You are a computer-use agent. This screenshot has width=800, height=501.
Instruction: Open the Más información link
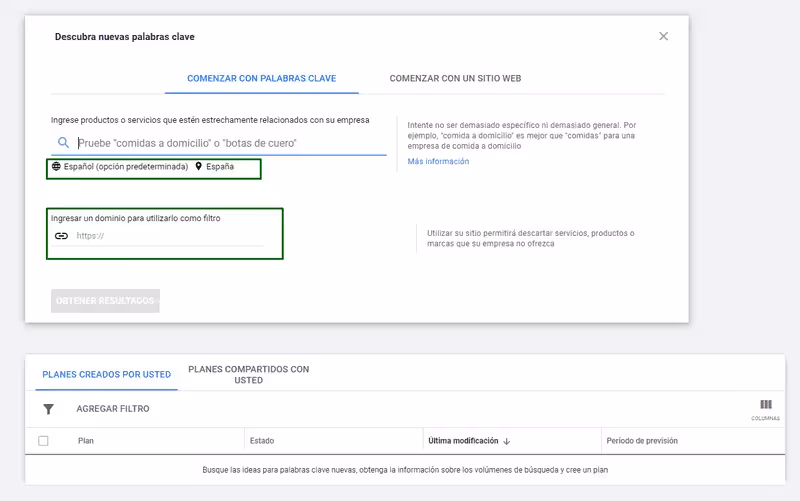(x=438, y=161)
